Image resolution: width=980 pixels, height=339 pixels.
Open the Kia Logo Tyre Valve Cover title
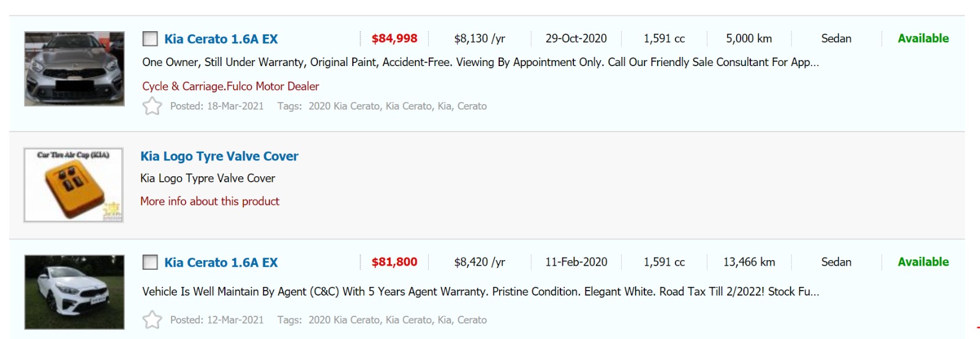pyautogui.click(x=219, y=156)
